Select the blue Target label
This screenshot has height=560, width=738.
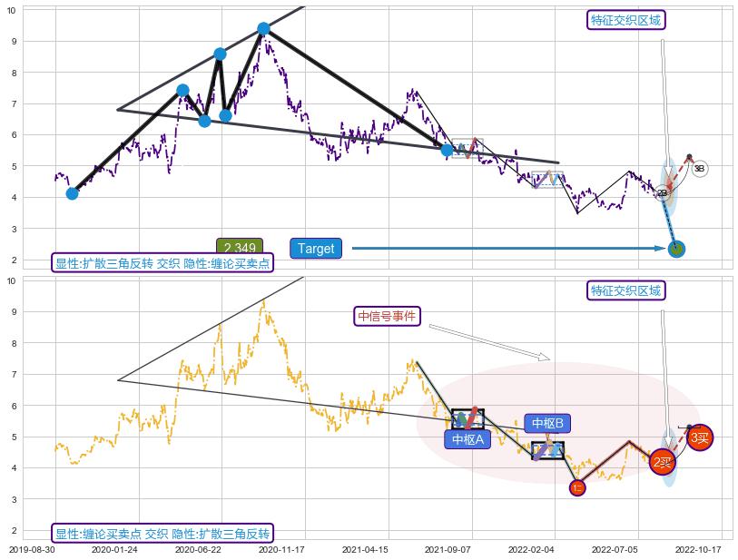316,249
